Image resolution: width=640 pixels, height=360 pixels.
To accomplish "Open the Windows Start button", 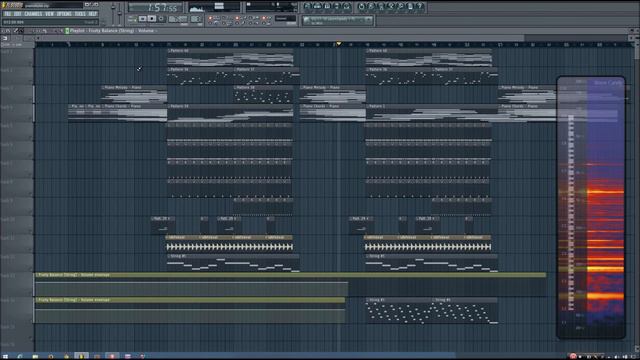I will (x=5, y=356).
